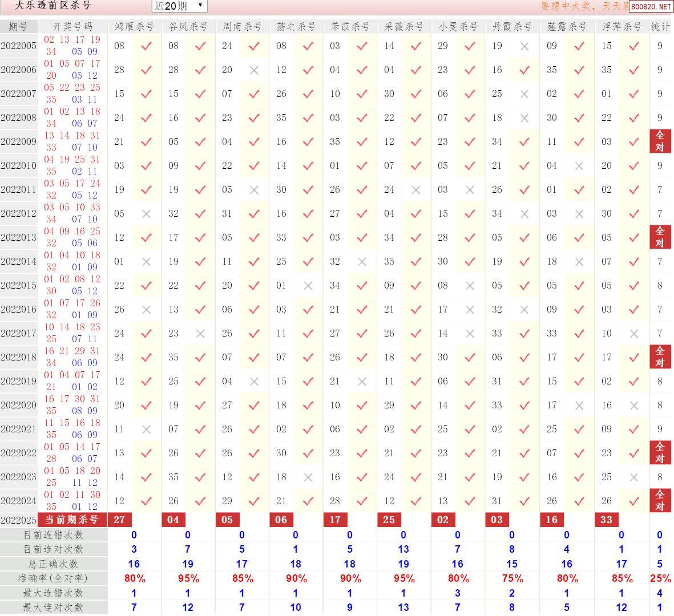Click the 75% accuracy value for 丹霞杀号

click(x=512, y=578)
